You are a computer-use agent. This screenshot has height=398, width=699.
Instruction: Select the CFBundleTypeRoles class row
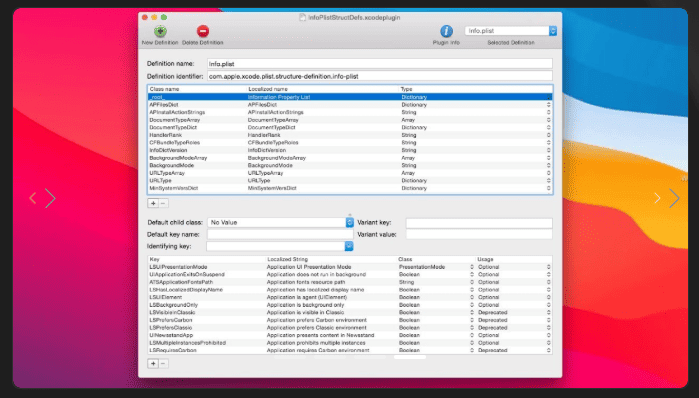[350, 143]
